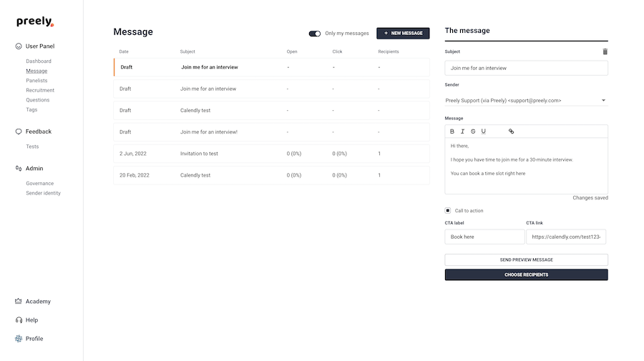Click the Admin heading in sidebar
The width and height of the screenshot is (644, 361).
click(x=34, y=169)
